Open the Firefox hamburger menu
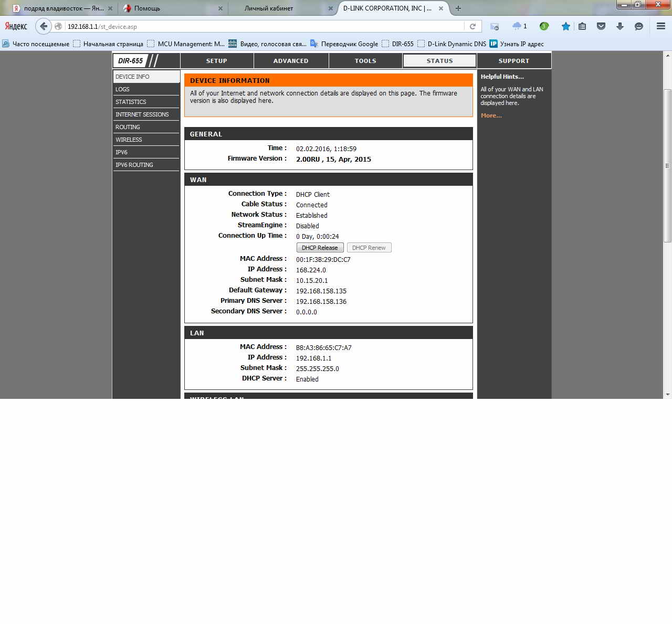This screenshot has height=624, width=672. pyautogui.click(x=661, y=26)
